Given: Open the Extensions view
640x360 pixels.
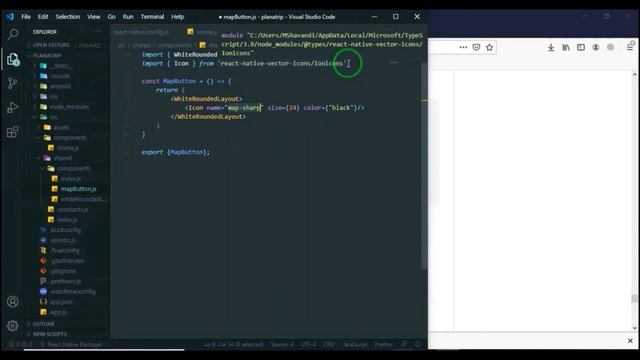Looking at the screenshot, I should click(13, 132).
